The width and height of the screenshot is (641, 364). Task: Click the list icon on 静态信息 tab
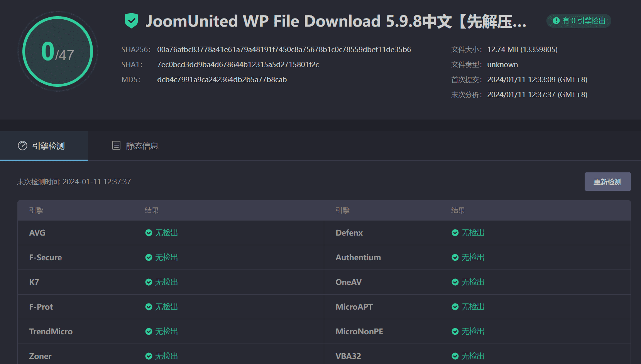[116, 145]
